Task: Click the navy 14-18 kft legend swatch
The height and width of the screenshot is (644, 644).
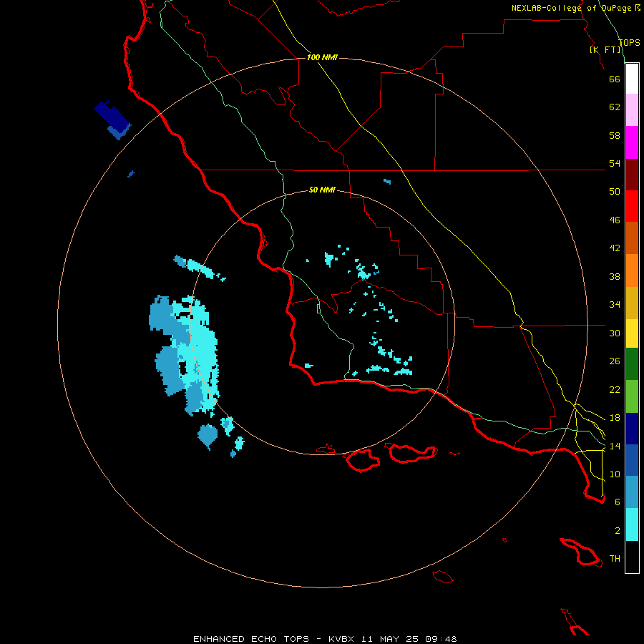Action: pos(632,429)
